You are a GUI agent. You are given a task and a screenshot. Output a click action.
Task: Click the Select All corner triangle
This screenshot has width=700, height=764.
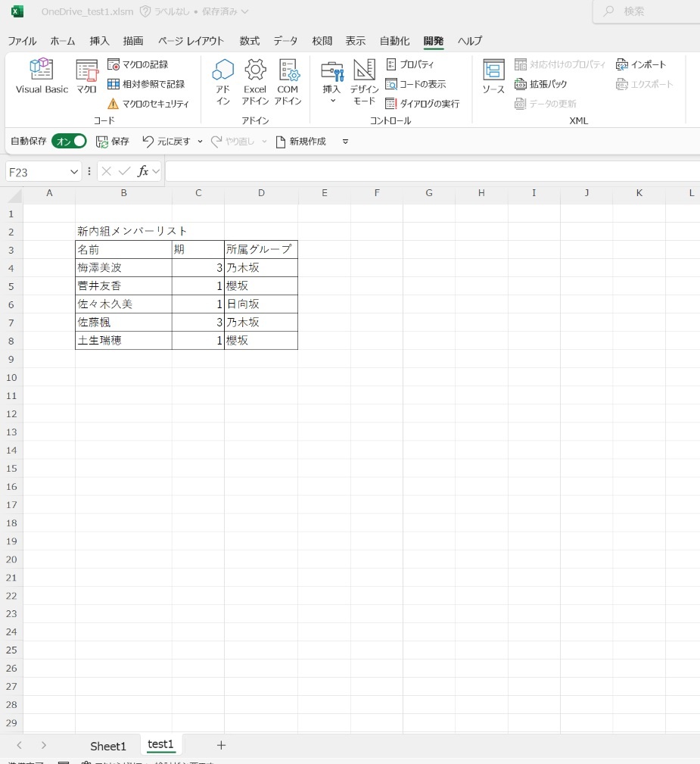(x=14, y=195)
